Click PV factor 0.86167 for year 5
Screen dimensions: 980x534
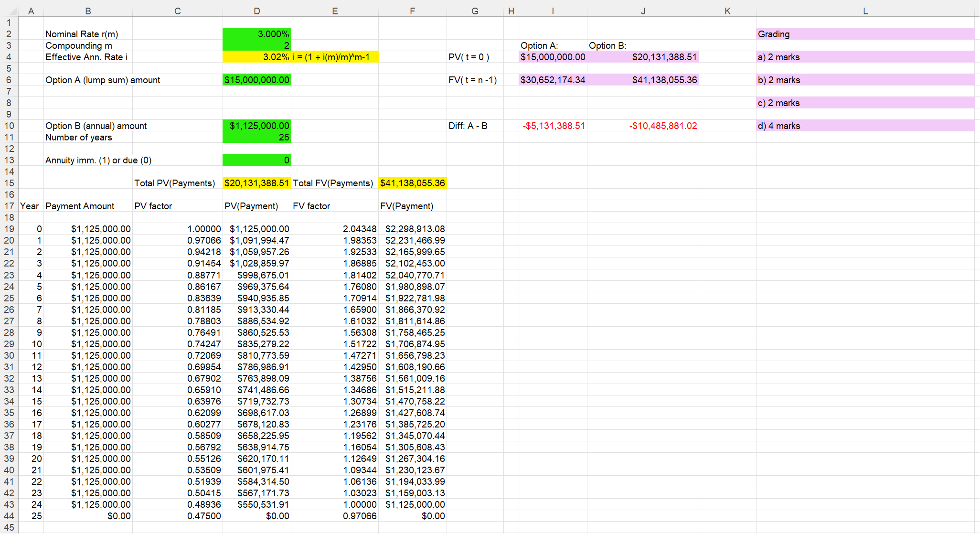pos(178,287)
